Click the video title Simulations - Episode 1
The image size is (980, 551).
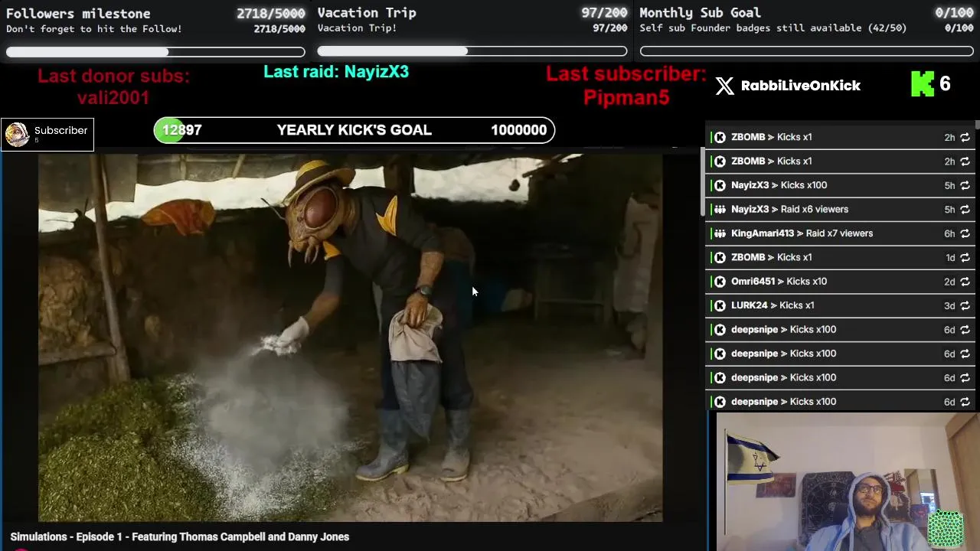pyautogui.click(x=180, y=536)
